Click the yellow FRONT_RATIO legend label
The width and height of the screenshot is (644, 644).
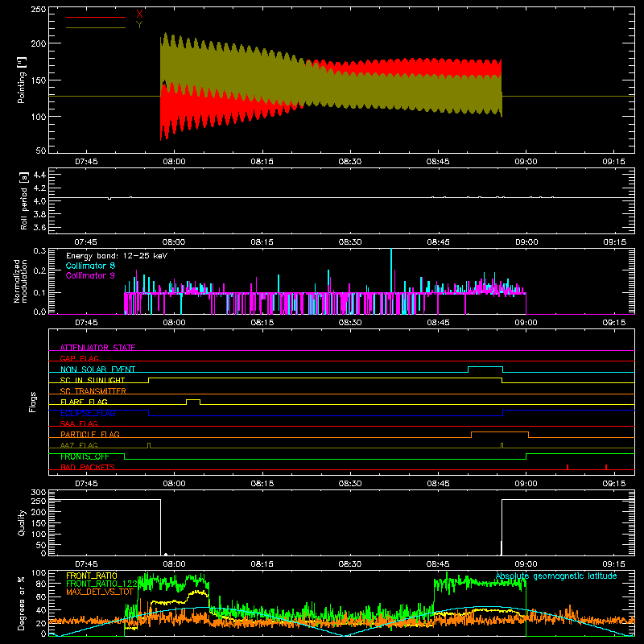[x=92, y=576]
